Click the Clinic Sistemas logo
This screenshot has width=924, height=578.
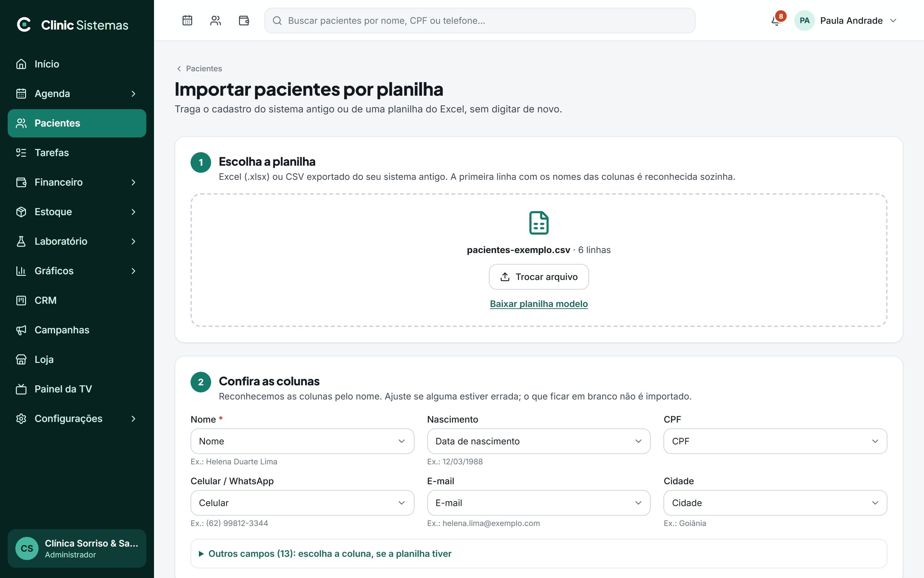(x=73, y=25)
